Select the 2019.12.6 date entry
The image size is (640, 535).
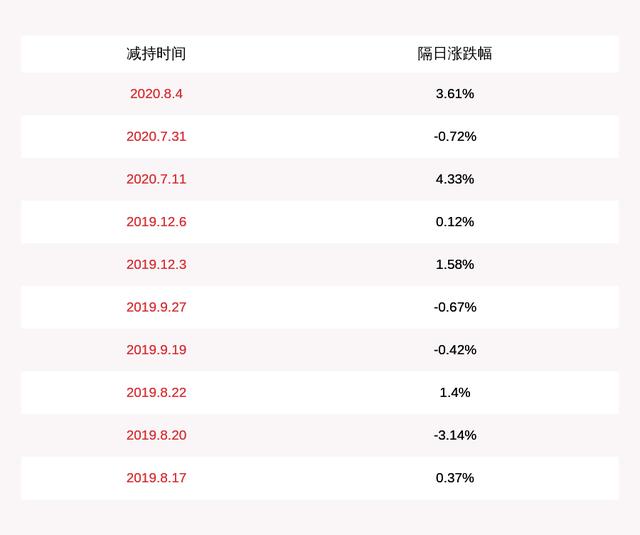tap(156, 222)
